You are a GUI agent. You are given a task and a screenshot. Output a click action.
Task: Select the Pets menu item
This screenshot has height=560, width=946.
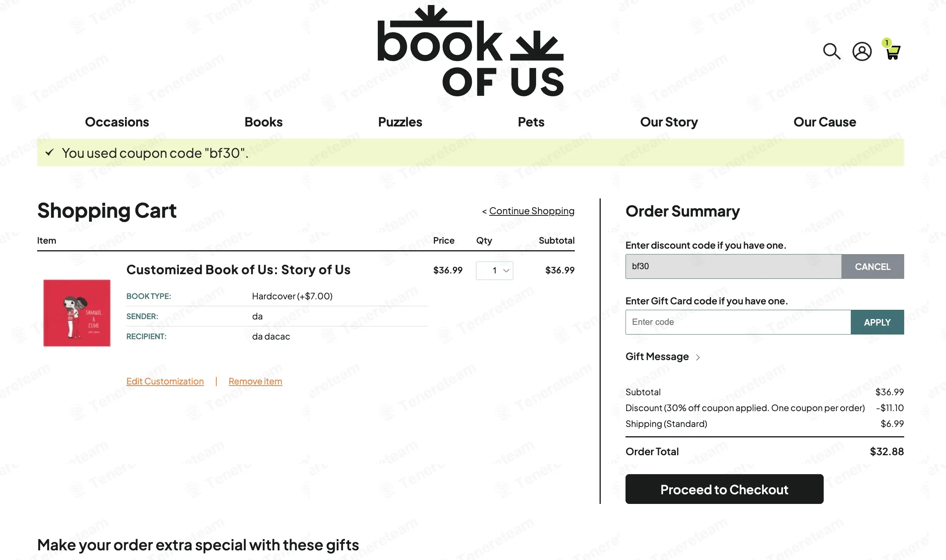pyautogui.click(x=531, y=122)
